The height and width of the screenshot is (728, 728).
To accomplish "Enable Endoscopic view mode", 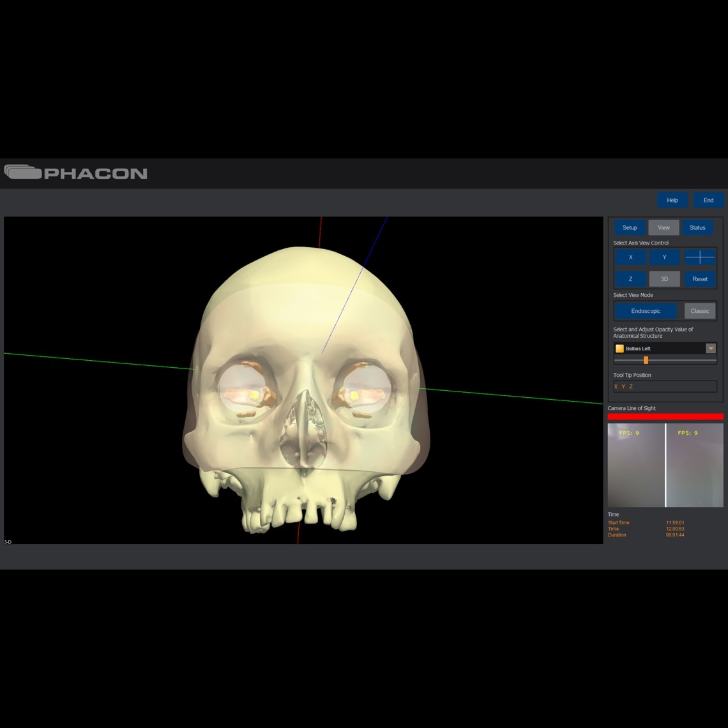I will pos(646,311).
